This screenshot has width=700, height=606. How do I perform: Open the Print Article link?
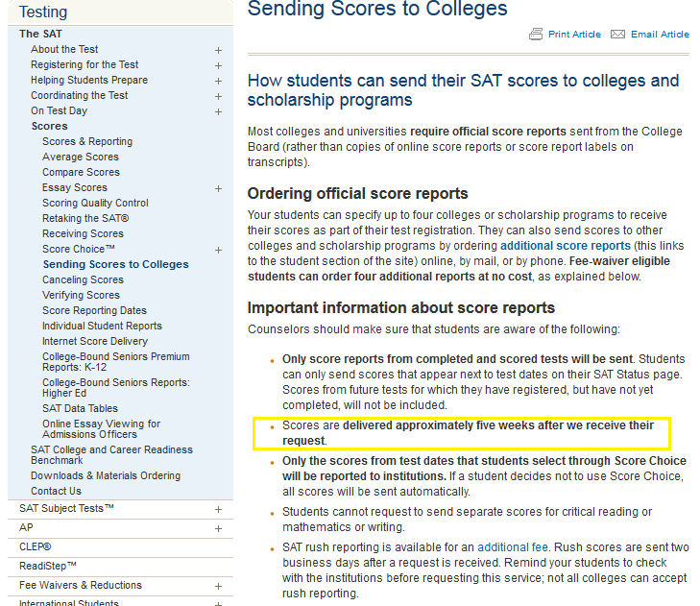[x=574, y=35]
